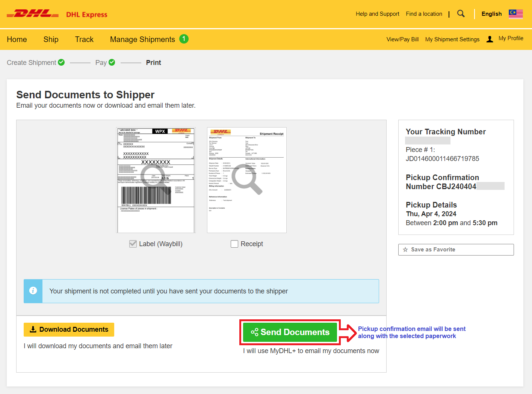Click Manage Shipments notification badge
Screen dimensions: 532x394
(184, 39)
